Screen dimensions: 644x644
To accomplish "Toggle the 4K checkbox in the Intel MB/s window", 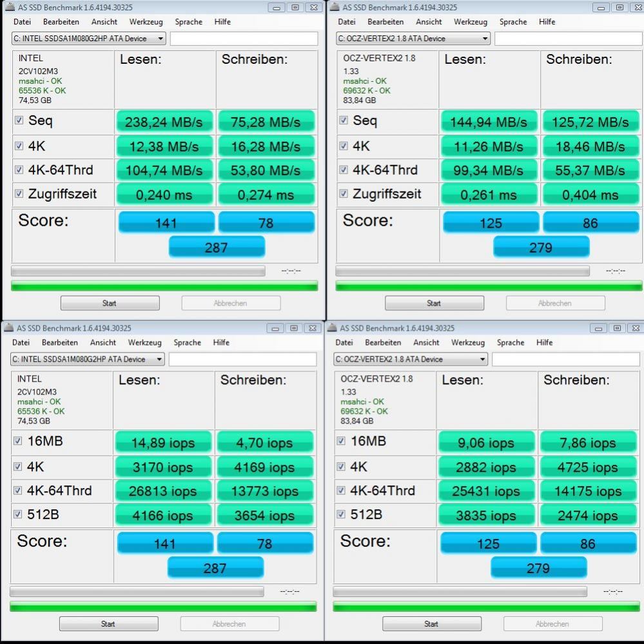I will click(x=19, y=146).
